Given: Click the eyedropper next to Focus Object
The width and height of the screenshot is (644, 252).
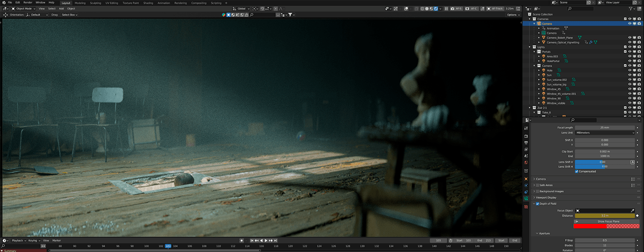Looking at the screenshot, I should pyautogui.click(x=632, y=210).
